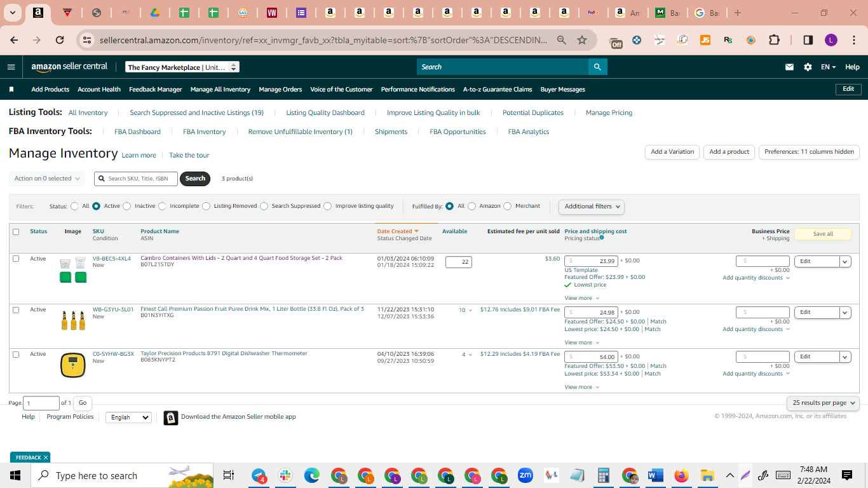Click the orange JS extension icon

705,40
